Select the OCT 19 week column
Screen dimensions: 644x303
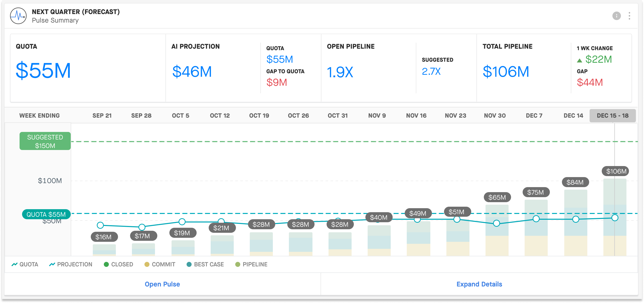coord(259,116)
